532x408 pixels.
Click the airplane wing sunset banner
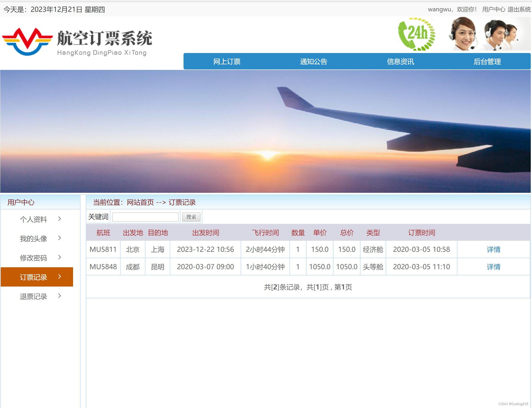point(265,131)
